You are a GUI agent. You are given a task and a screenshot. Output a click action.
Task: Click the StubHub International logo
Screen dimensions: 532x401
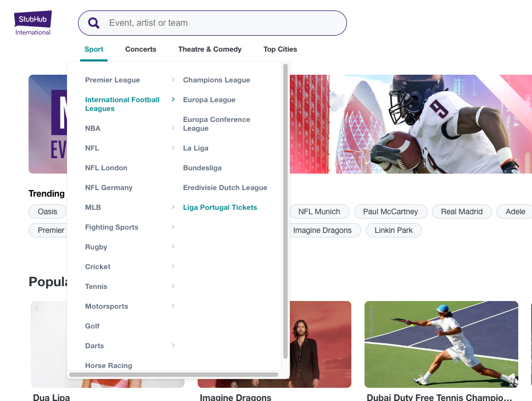(33, 23)
